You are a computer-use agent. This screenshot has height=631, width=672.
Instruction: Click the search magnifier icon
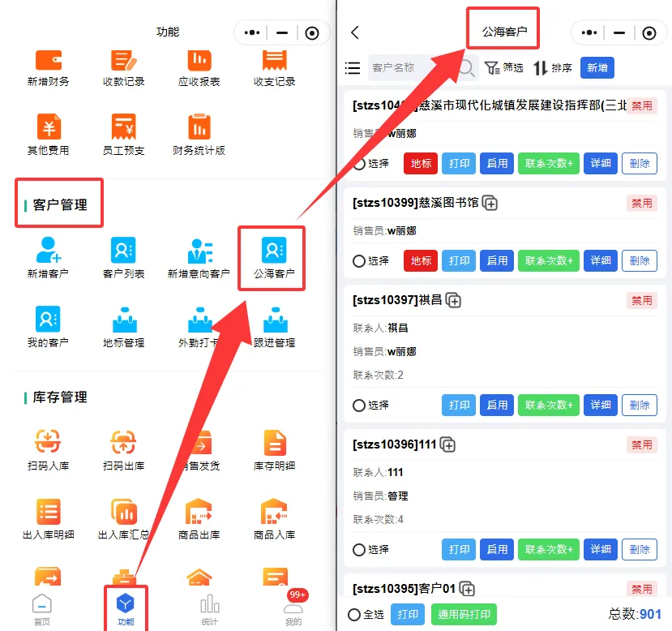(467, 68)
